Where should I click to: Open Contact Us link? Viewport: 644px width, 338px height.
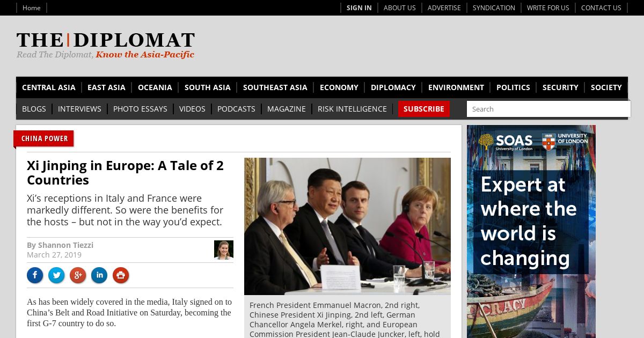pyautogui.click(x=601, y=8)
